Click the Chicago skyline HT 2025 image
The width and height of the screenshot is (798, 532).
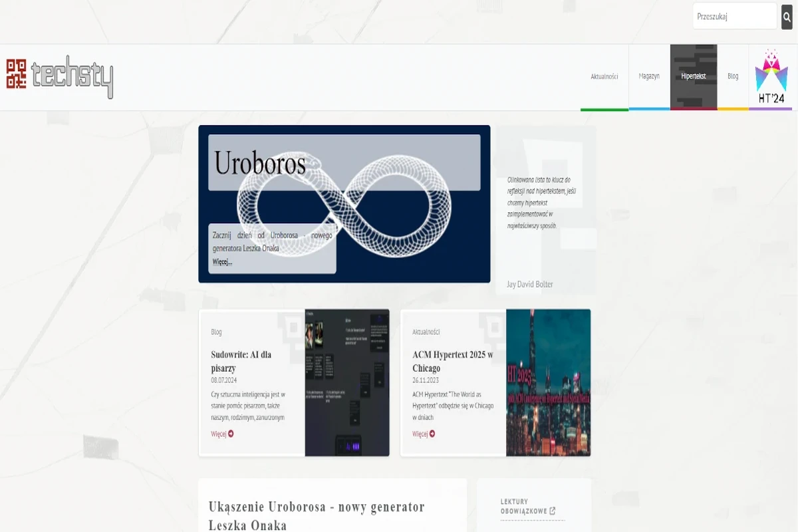tap(547, 381)
